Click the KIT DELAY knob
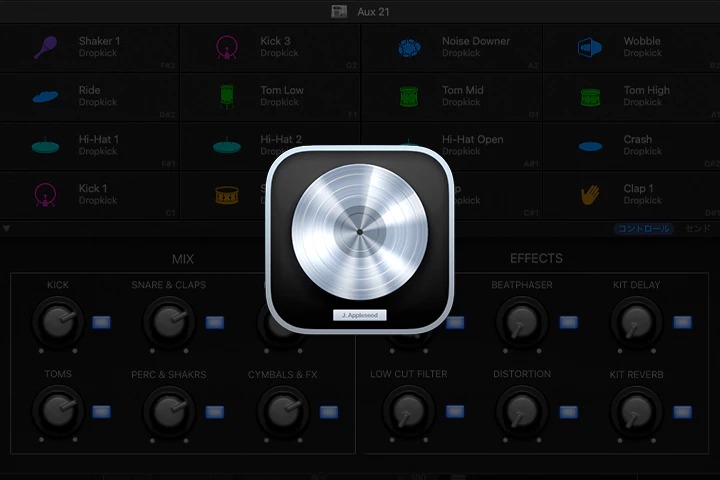Image resolution: width=720 pixels, height=480 pixels. coord(636,322)
